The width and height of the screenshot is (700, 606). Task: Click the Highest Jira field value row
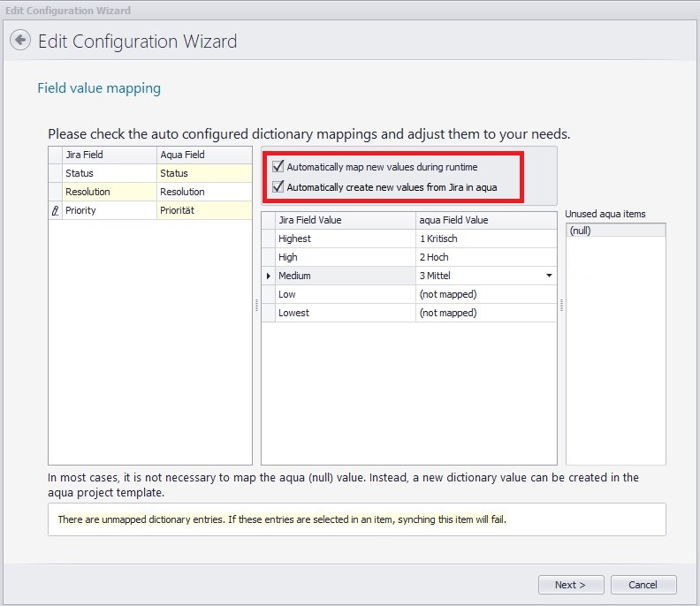[345, 239]
